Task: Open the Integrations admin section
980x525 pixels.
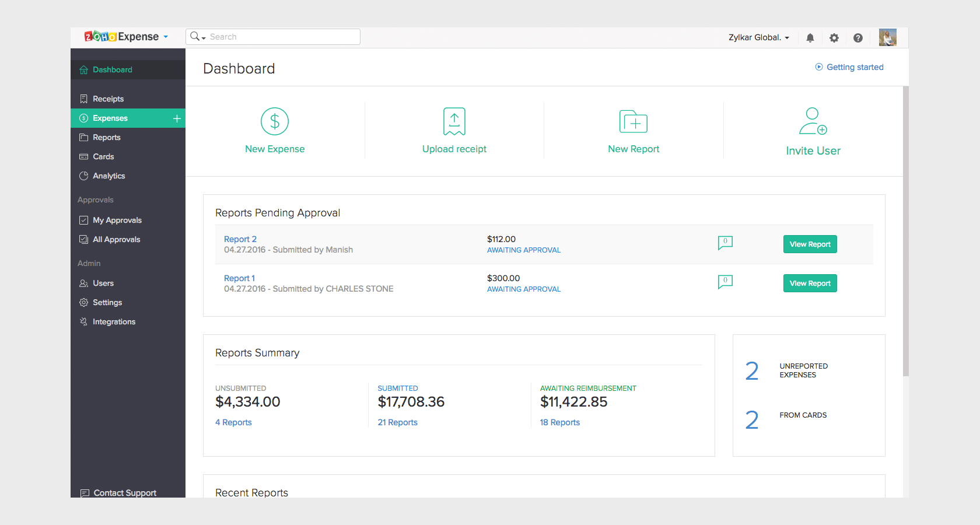Action: (114, 321)
